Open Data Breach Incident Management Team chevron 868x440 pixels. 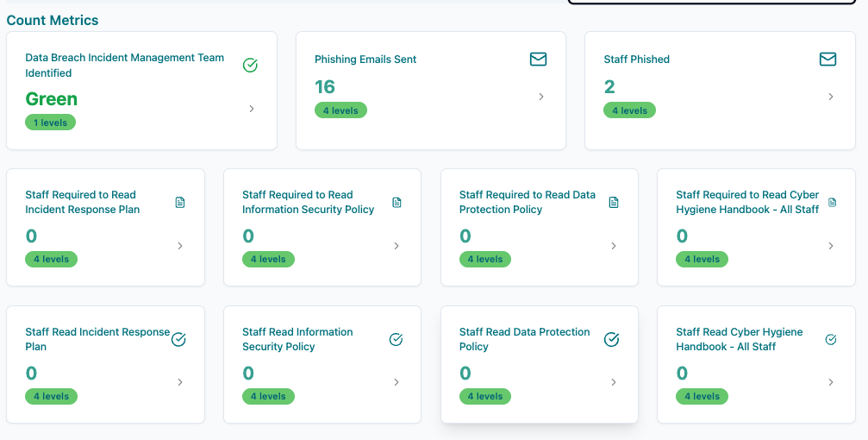tap(252, 109)
